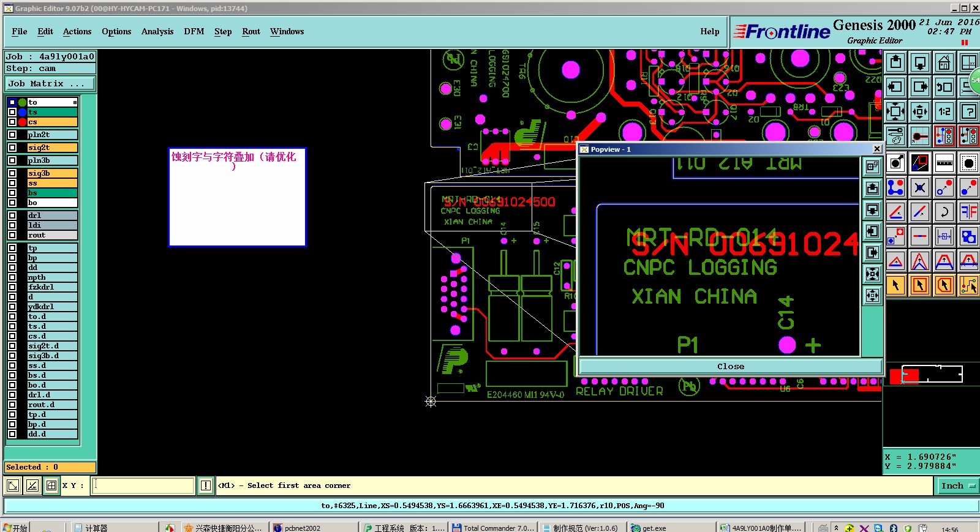Toggle the checkbox for layer rout

point(12,235)
